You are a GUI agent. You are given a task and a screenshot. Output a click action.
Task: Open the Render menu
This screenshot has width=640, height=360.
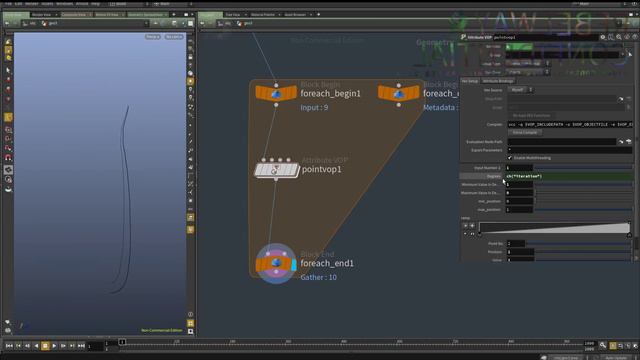(32, 4)
